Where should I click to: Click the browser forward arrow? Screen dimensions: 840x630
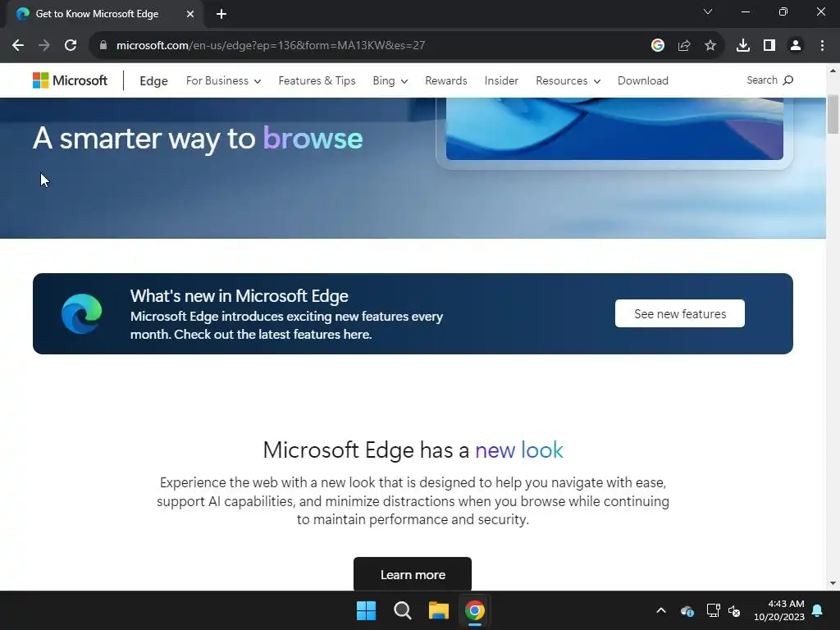click(44, 46)
